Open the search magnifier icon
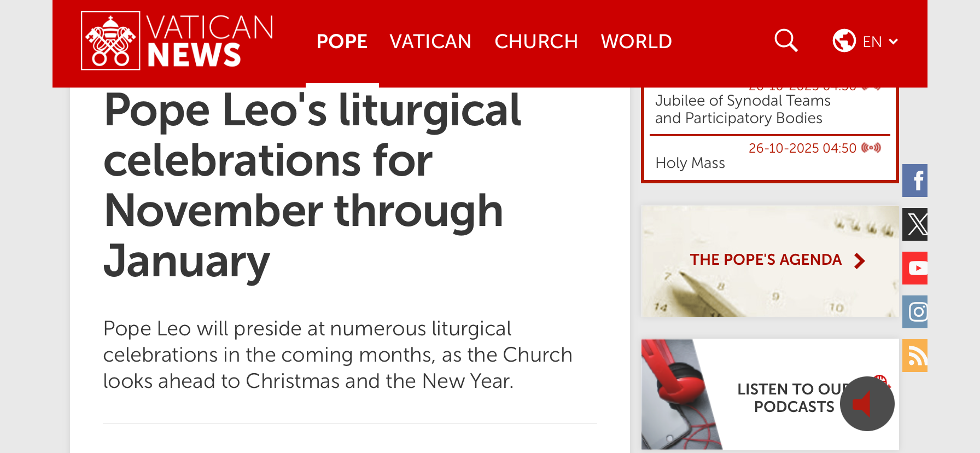This screenshot has width=980, height=453. (x=786, y=40)
